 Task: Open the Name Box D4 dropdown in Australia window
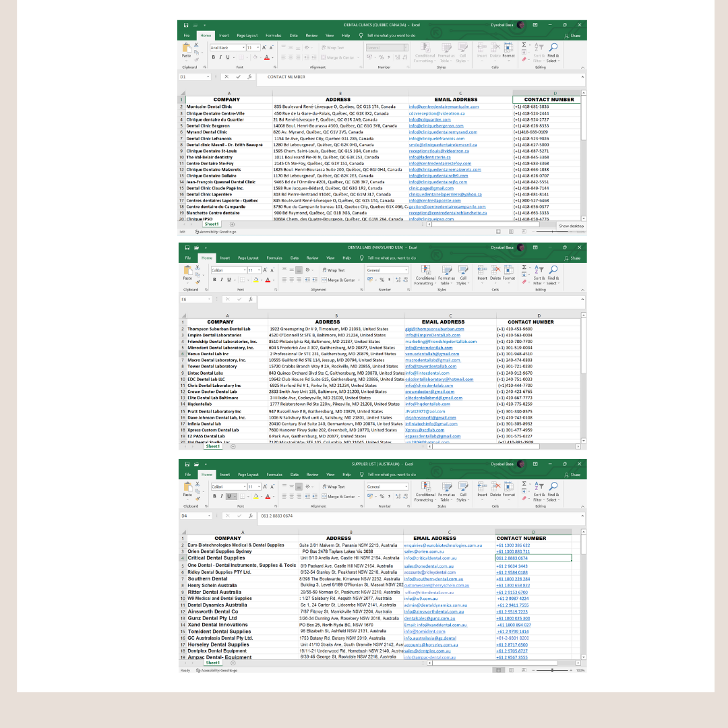(x=209, y=516)
